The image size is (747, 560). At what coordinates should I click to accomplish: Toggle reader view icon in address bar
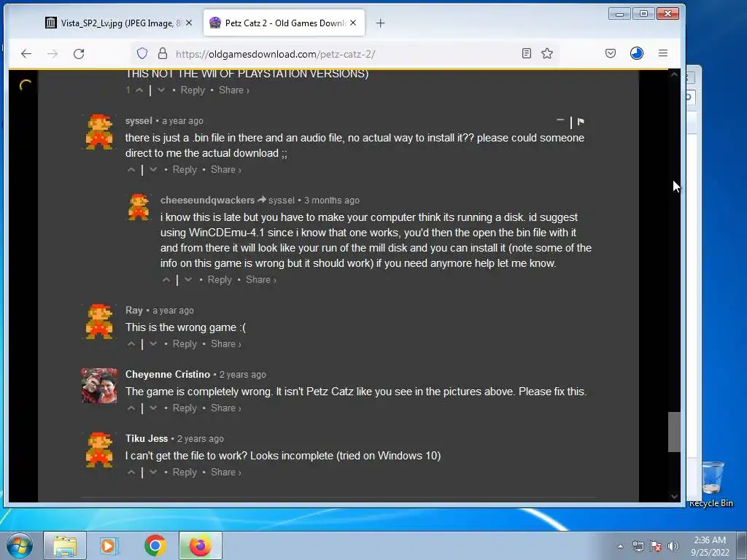[527, 53]
